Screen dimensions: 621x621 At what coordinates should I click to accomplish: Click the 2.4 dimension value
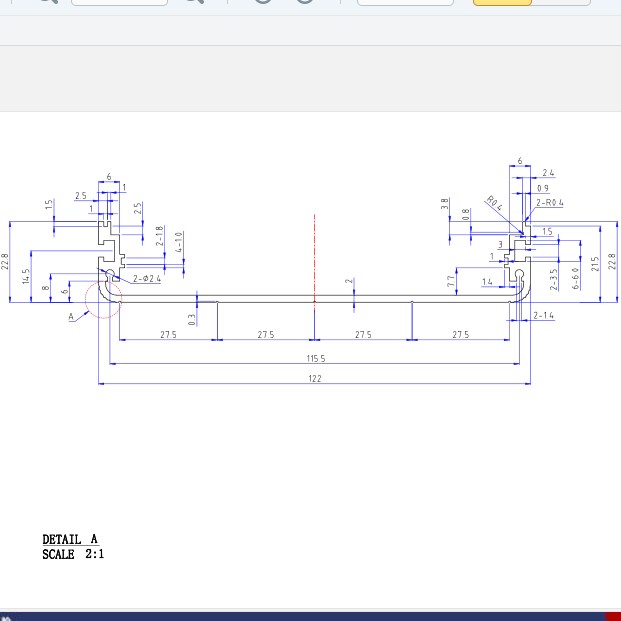click(x=548, y=173)
